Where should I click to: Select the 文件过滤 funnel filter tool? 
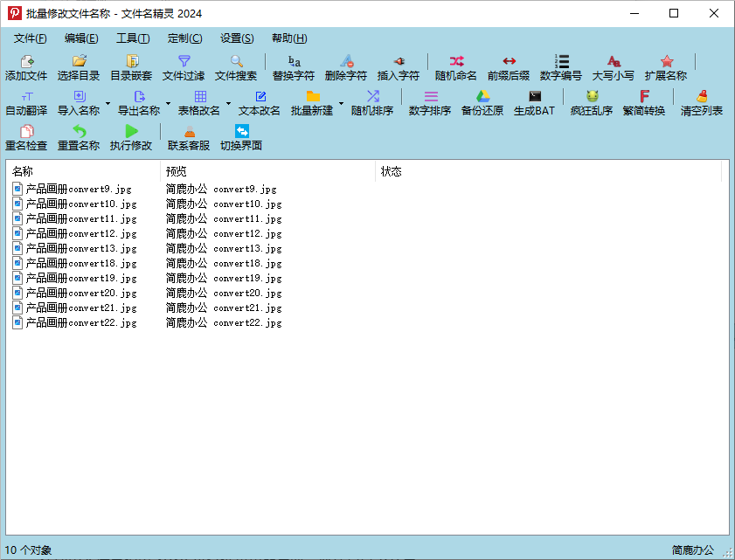point(184,62)
